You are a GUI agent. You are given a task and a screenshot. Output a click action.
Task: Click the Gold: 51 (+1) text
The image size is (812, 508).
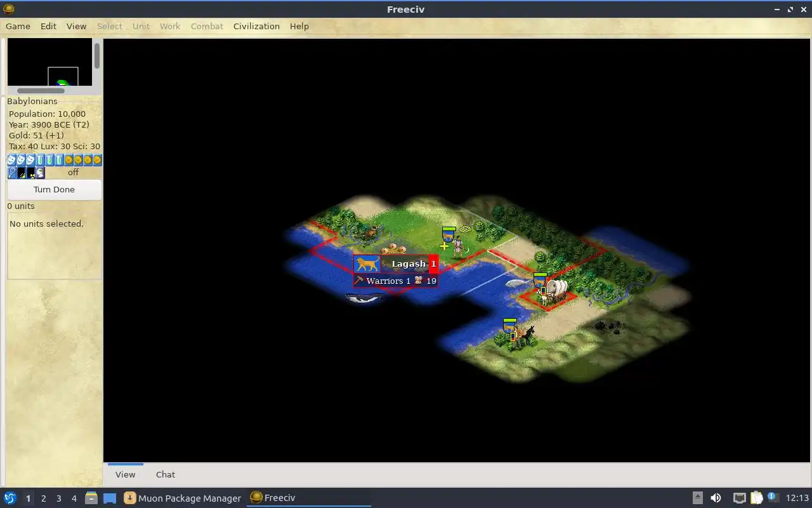pos(36,135)
